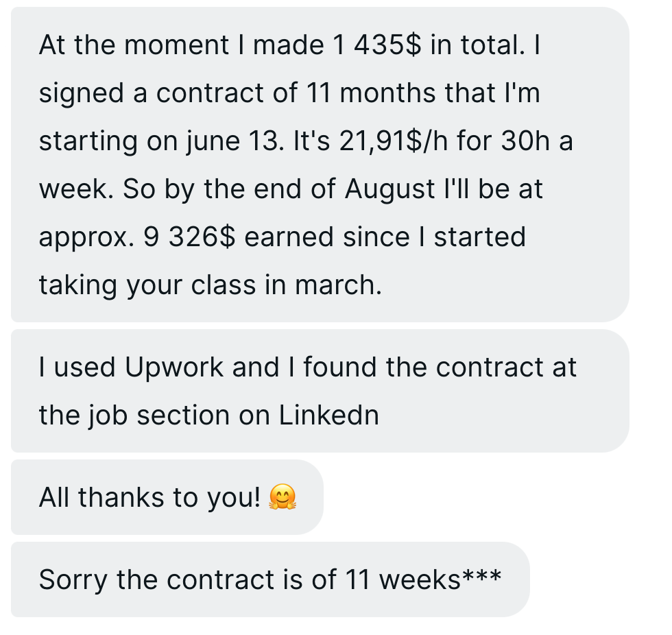Click the word "Linkedn" in the message

pyautogui.click(x=328, y=416)
